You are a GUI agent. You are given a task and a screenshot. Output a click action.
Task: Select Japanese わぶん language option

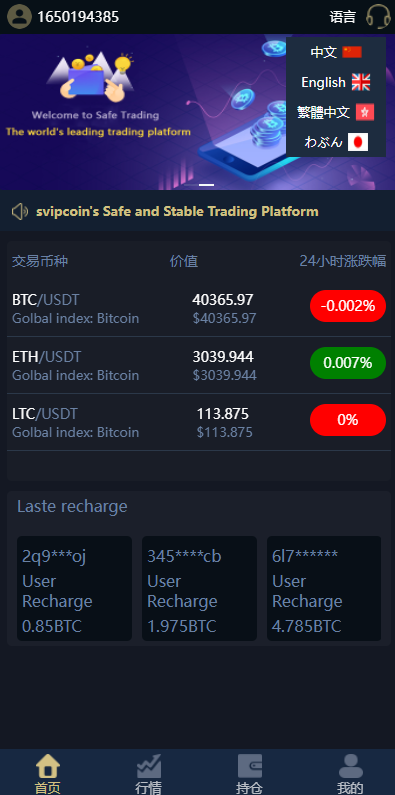336,142
